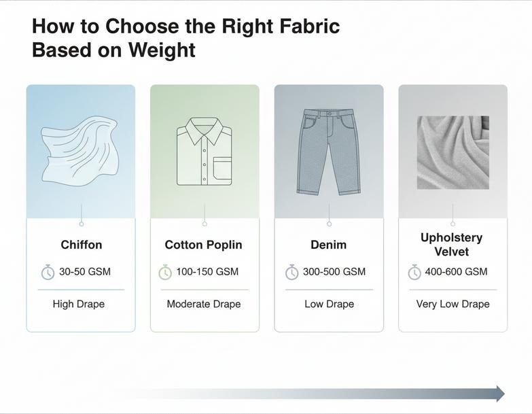This screenshot has height=414, width=532.
Task: Click the Low Drape text under Denim
Action: (329, 304)
